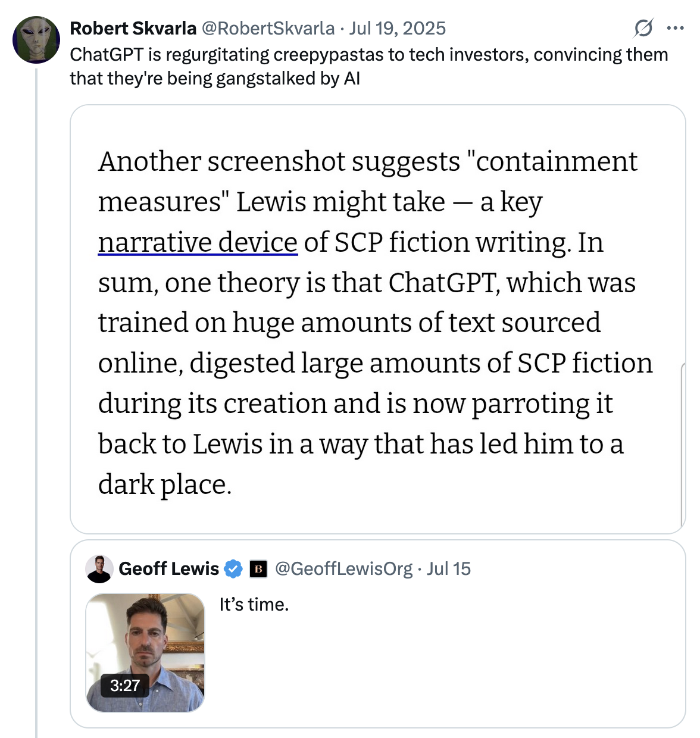
Task: Open the Jul 19, 2025 timestamp
Action: (398, 28)
